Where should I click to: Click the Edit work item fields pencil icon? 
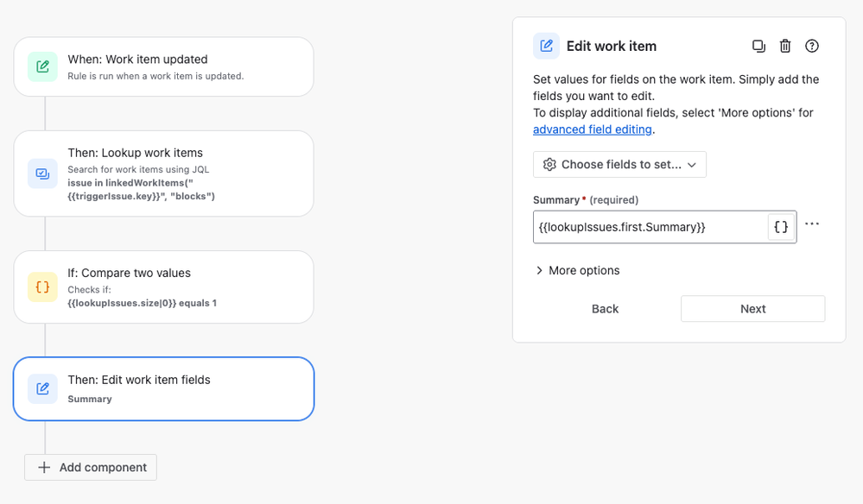42,389
